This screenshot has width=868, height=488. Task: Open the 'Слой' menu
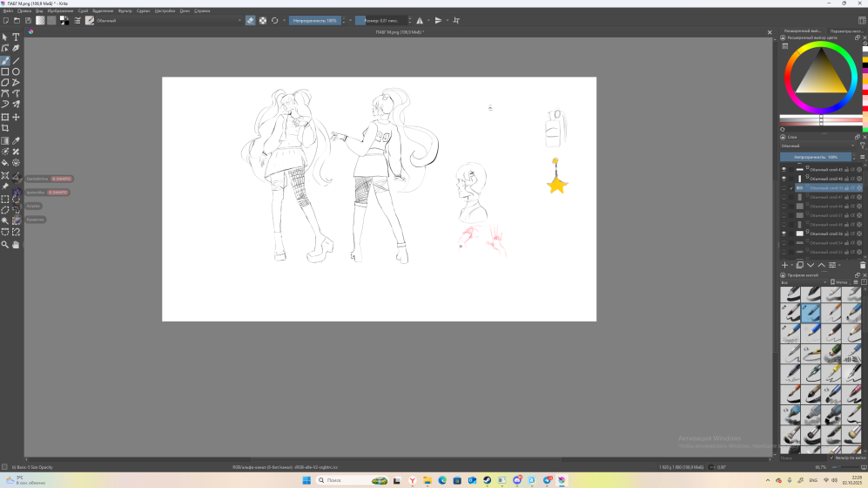[83, 10]
